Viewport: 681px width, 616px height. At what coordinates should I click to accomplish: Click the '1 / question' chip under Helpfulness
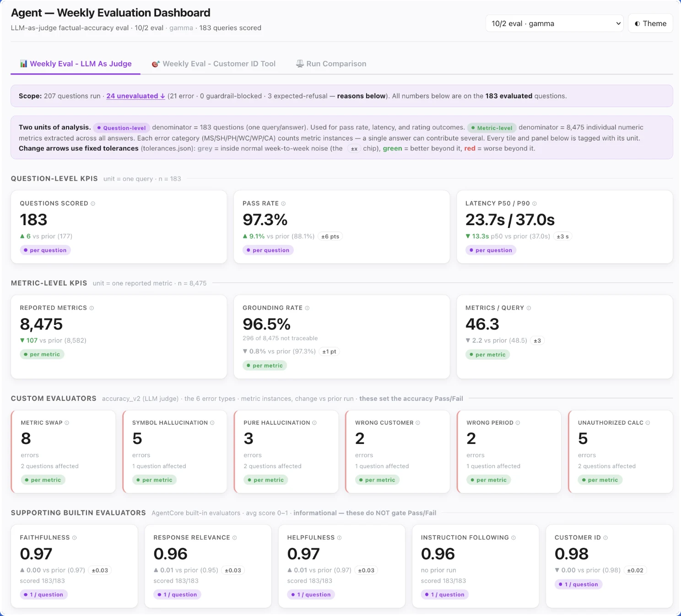[311, 594]
